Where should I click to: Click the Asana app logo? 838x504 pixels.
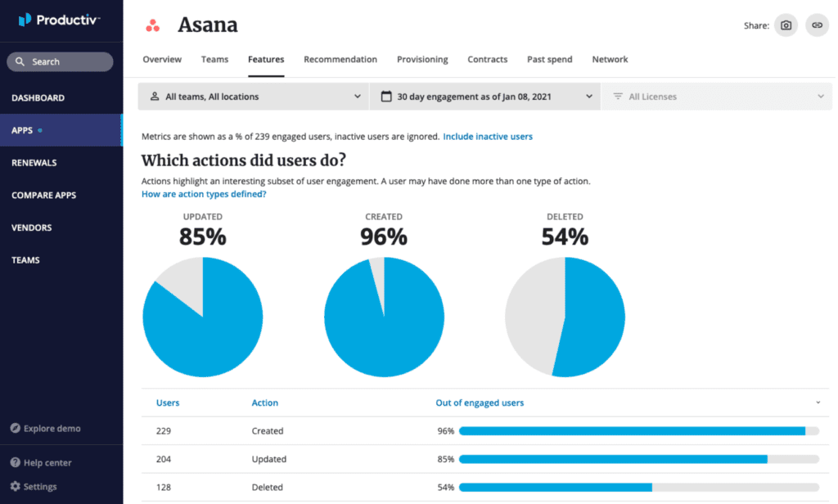tap(153, 25)
